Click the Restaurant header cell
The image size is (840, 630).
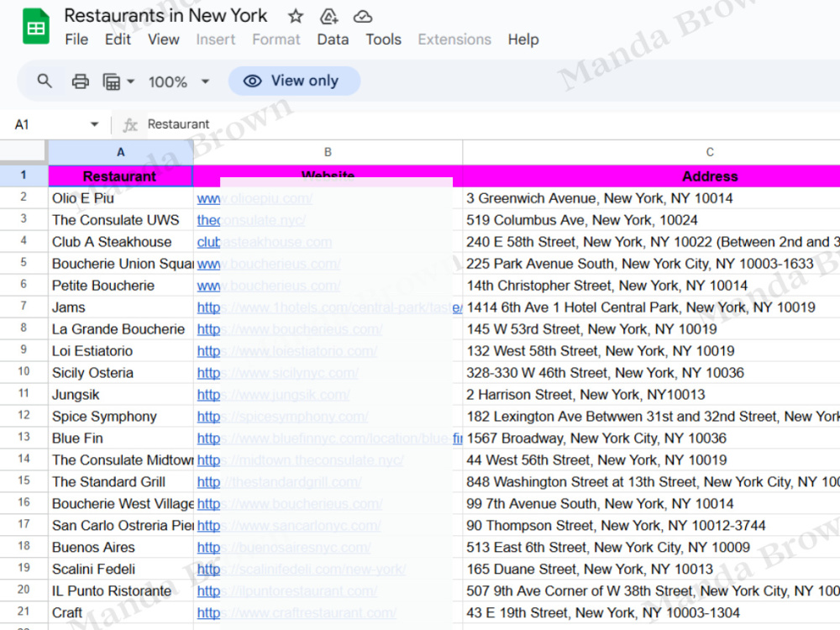click(x=120, y=176)
